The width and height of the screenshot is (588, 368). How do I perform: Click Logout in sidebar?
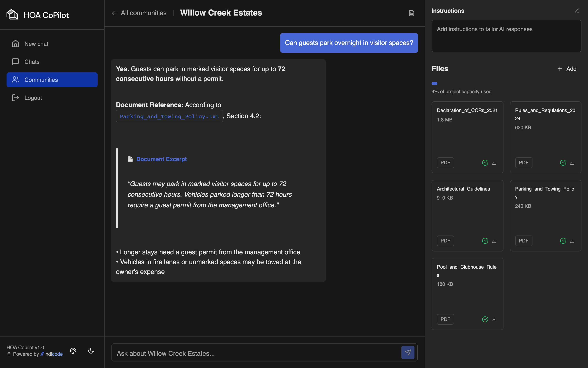click(x=52, y=98)
